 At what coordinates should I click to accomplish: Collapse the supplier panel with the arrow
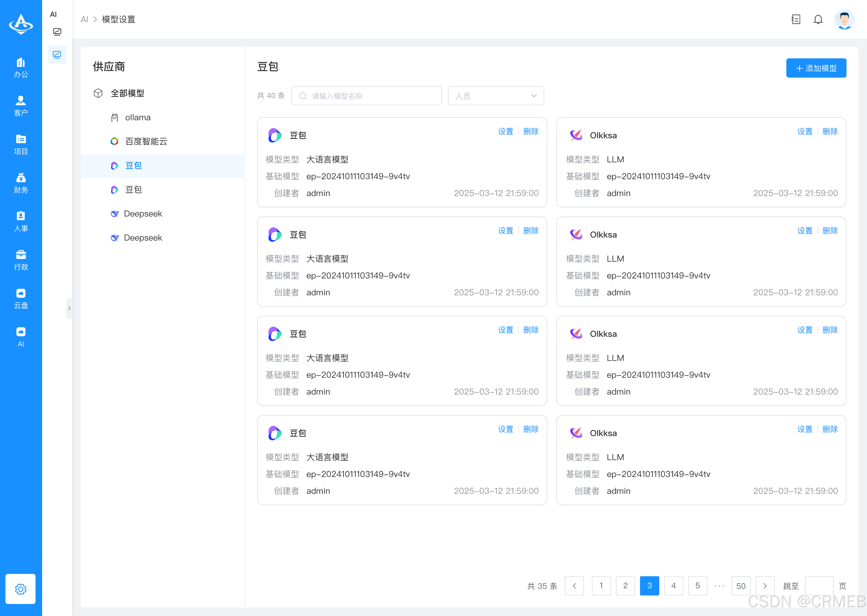[70, 308]
